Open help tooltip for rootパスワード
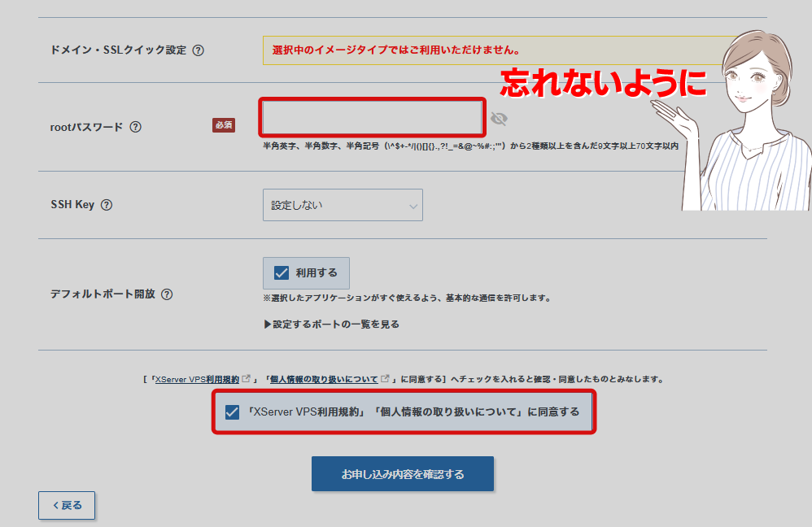 pyautogui.click(x=136, y=127)
